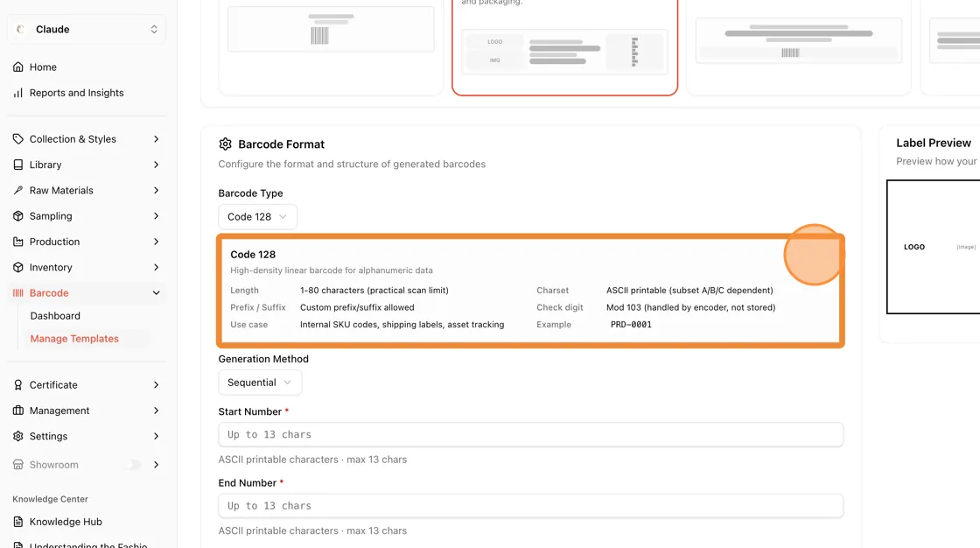Click the End Number input field
Viewport: 980px width, 548px height.
(530, 505)
